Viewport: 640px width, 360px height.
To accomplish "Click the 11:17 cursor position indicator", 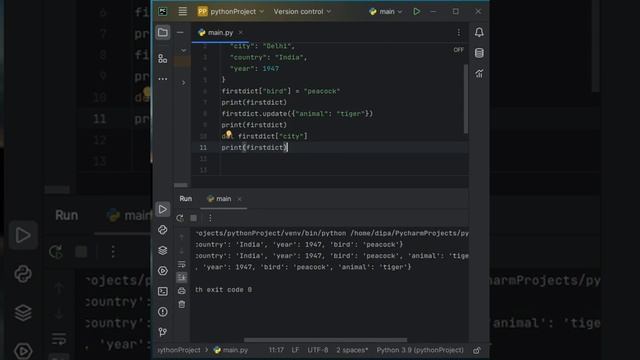I will click(276, 350).
